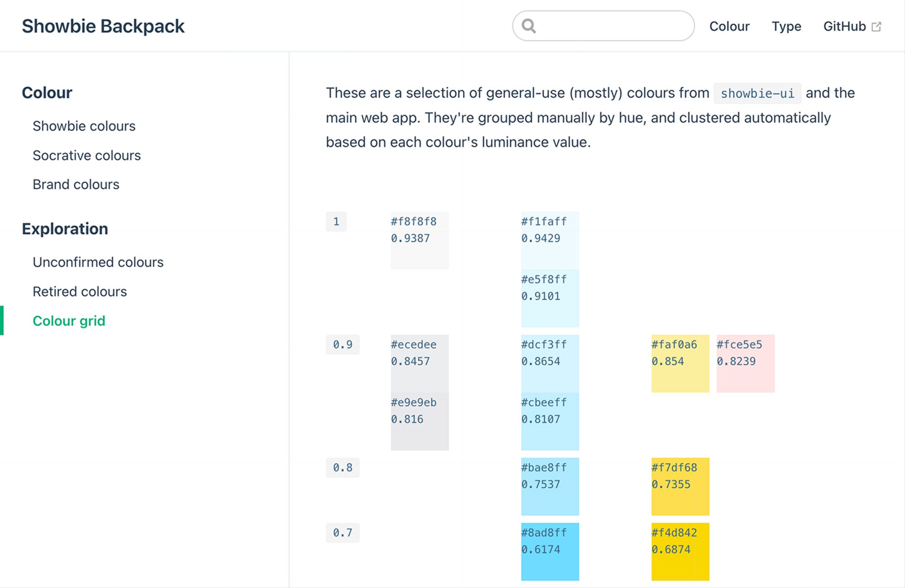Select the active Colour grid item
This screenshot has height=588, width=905.
pyautogui.click(x=69, y=321)
